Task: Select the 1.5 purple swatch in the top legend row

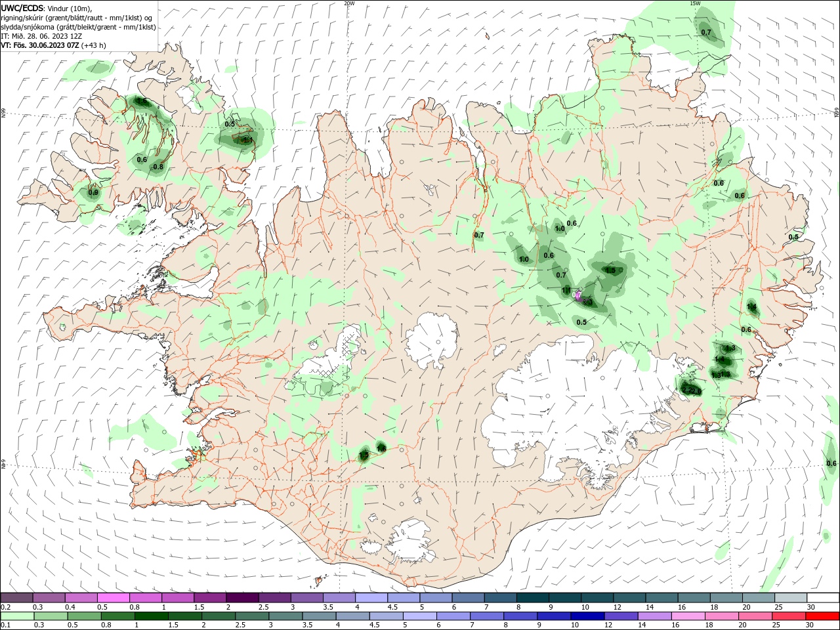Action: [210, 598]
